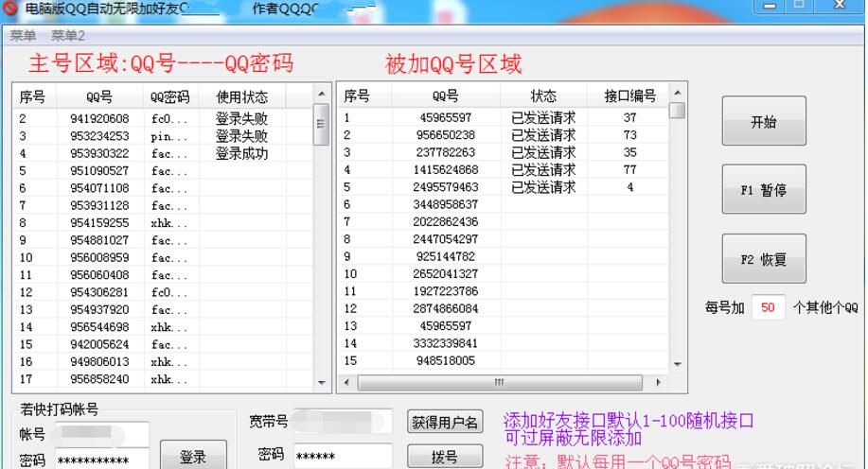This screenshot has height=469, width=868.
Task: Open the 菜单2 menu
Action: coord(67,36)
